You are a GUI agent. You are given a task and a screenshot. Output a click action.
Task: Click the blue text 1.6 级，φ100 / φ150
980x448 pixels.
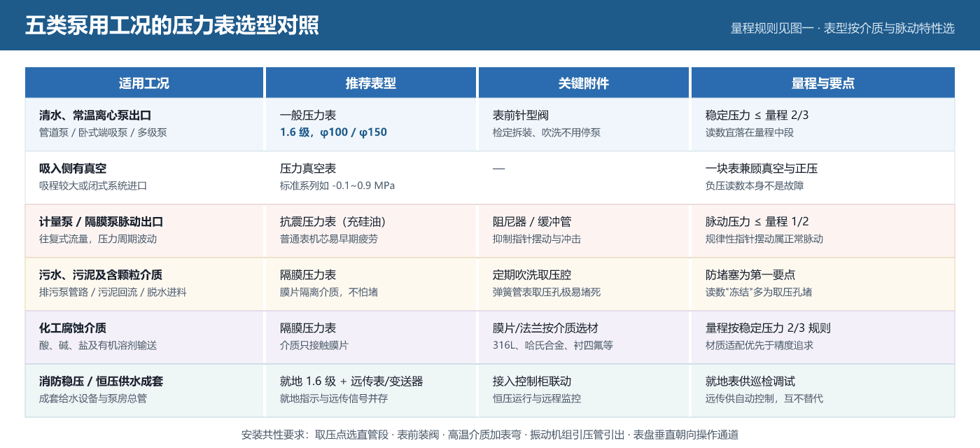point(333,132)
